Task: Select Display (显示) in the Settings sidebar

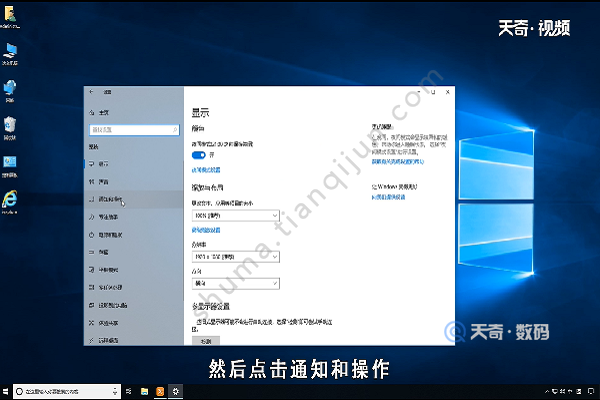Action: click(x=134, y=164)
